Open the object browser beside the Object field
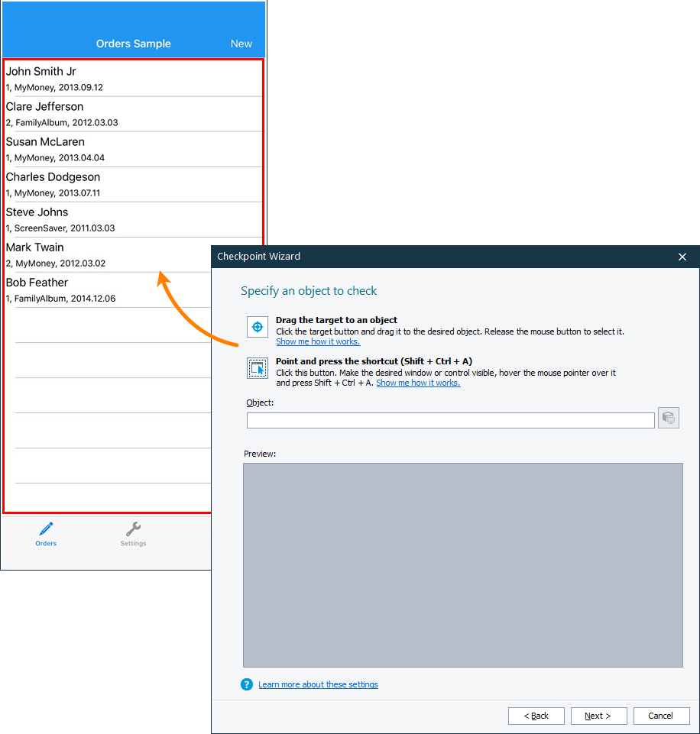The height and width of the screenshot is (734, 700). pyautogui.click(x=668, y=418)
